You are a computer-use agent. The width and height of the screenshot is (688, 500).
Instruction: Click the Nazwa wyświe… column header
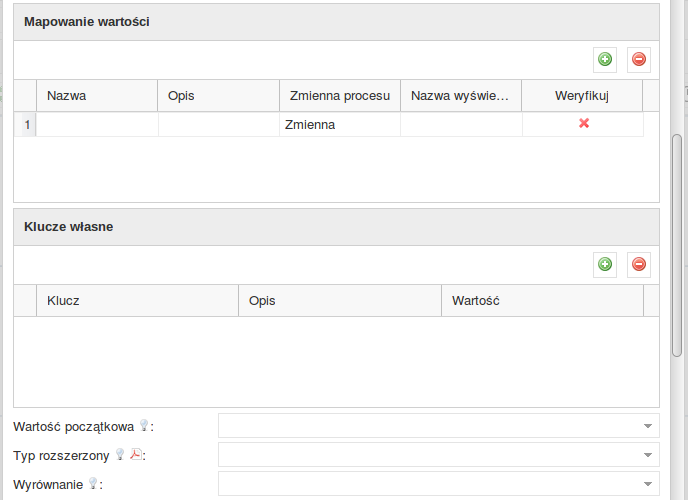pos(460,96)
